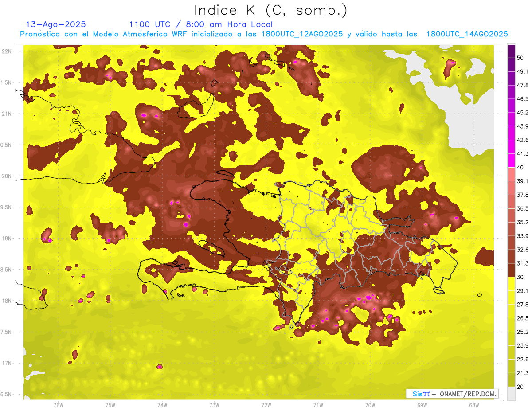Viewport: 532px width, 411px height.
Task: Click the "41.3" color scale value
Action: [523, 154]
